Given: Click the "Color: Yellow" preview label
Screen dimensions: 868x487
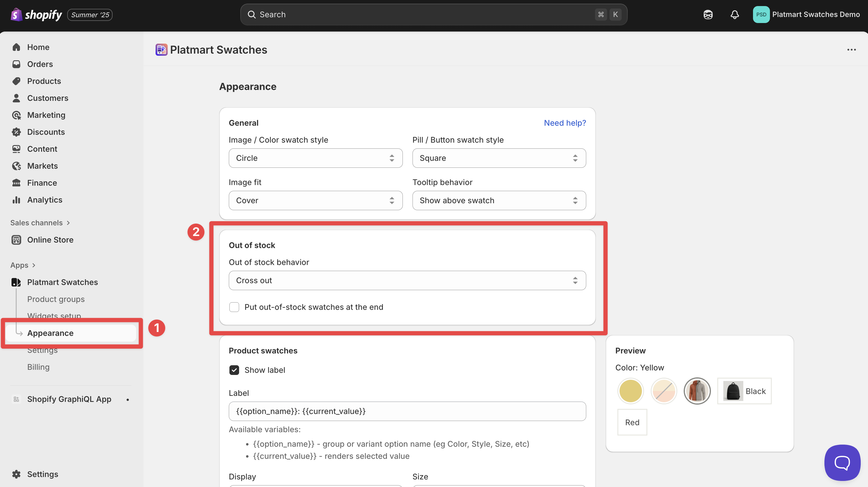Looking at the screenshot, I should 639,368.
